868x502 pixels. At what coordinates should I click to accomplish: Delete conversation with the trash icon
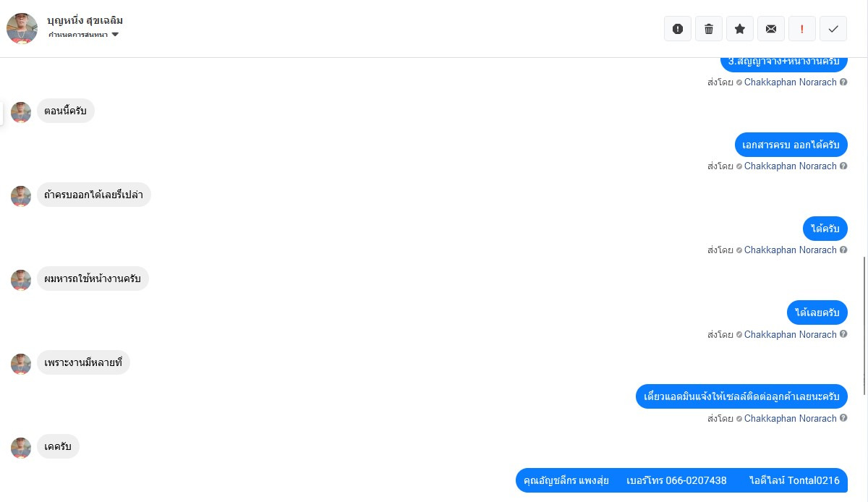[709, 29]
